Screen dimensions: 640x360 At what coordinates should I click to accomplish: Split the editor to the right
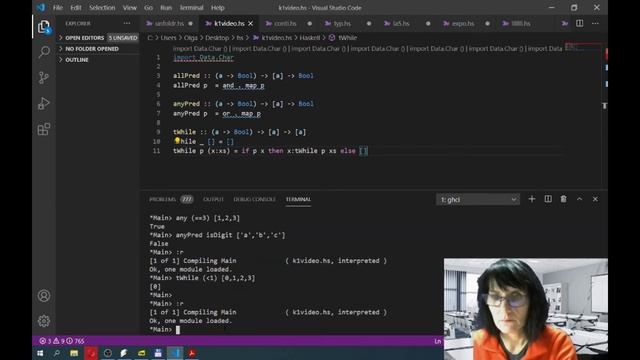(580, 23)
